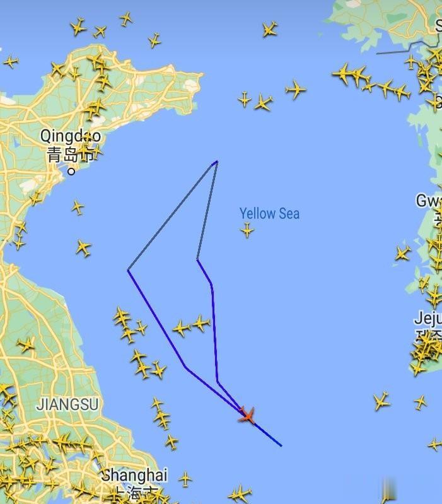Viewport: 442px width, 504px height.
Task: Click the plane below Yellow Sea label
Action: pos(247,230)
